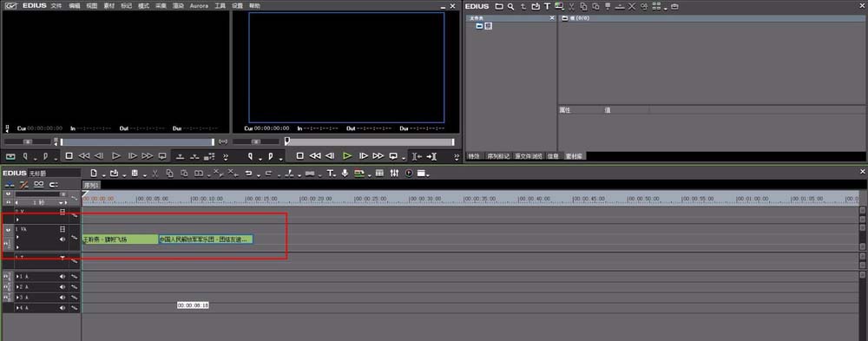Open project icon in timeline toolbar

pyautogui.click(x=114, y=174)
